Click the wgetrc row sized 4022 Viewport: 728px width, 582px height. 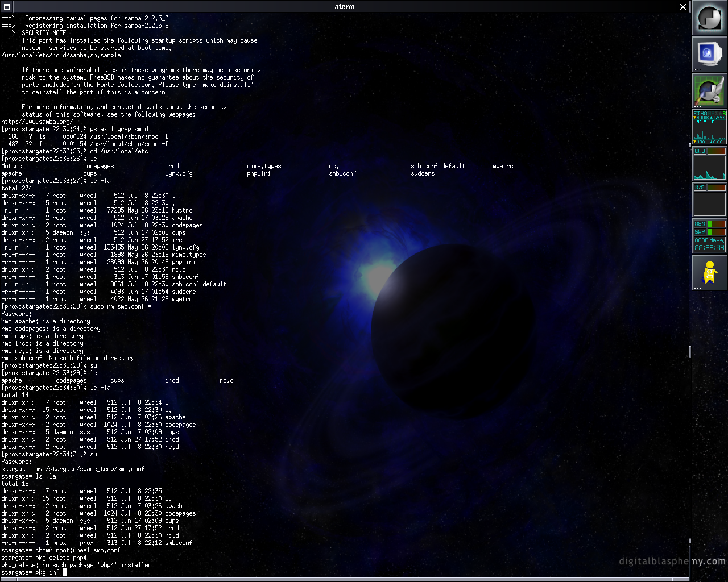(97, 299)
